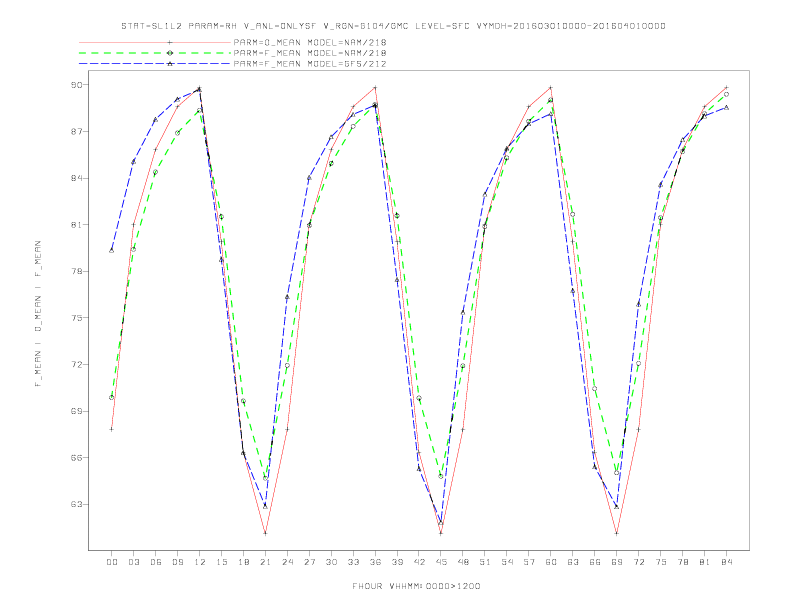
Task: Click x-axis tick label 39
Action: pos(397,562)
